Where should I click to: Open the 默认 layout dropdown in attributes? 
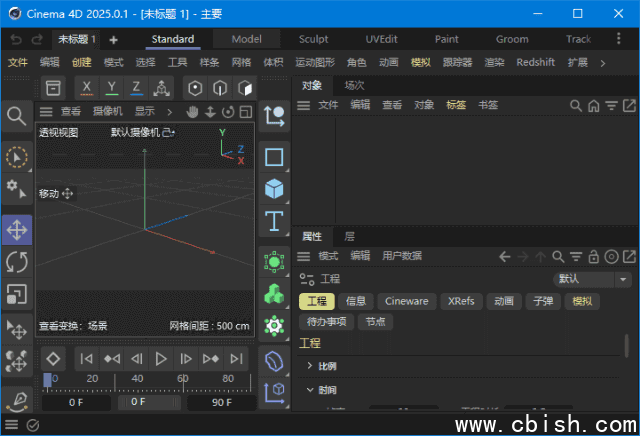point(592,279)
